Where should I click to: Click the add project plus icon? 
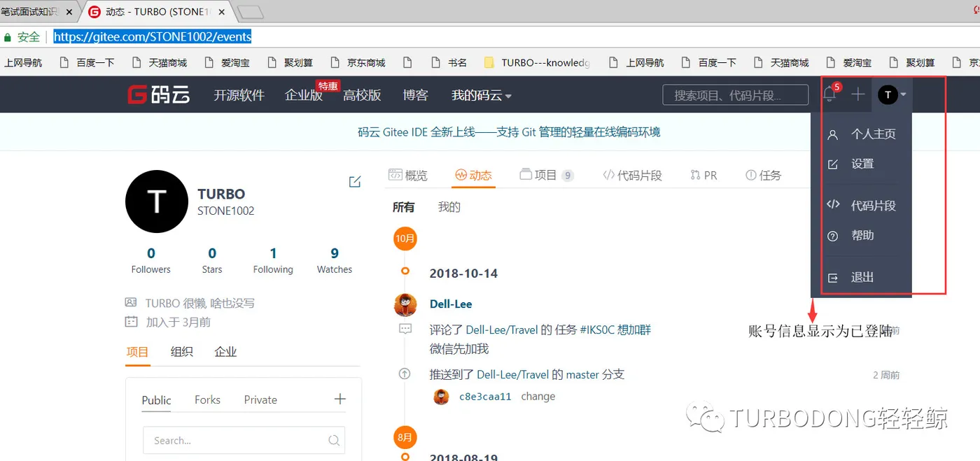point(340,399)
